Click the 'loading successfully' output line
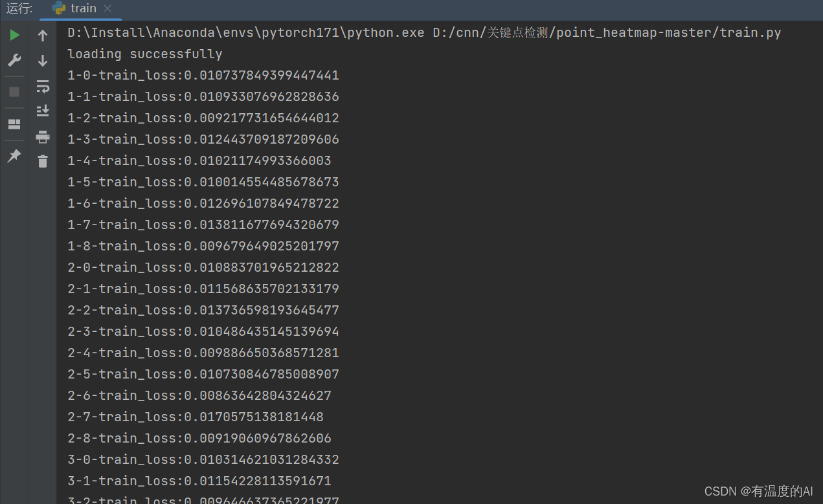The height and width of the screenshot is (504, 823). pos(145,54)
